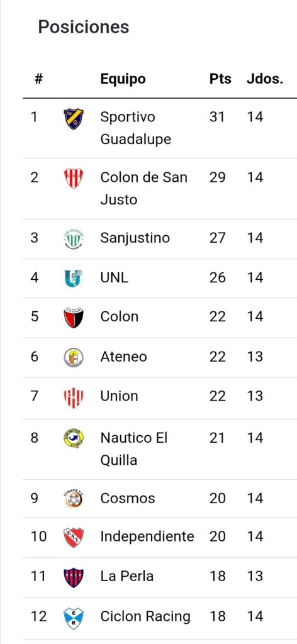Screen dimensions: 297x644
Task: Click the # ranking column header
Action: point(38,79)
